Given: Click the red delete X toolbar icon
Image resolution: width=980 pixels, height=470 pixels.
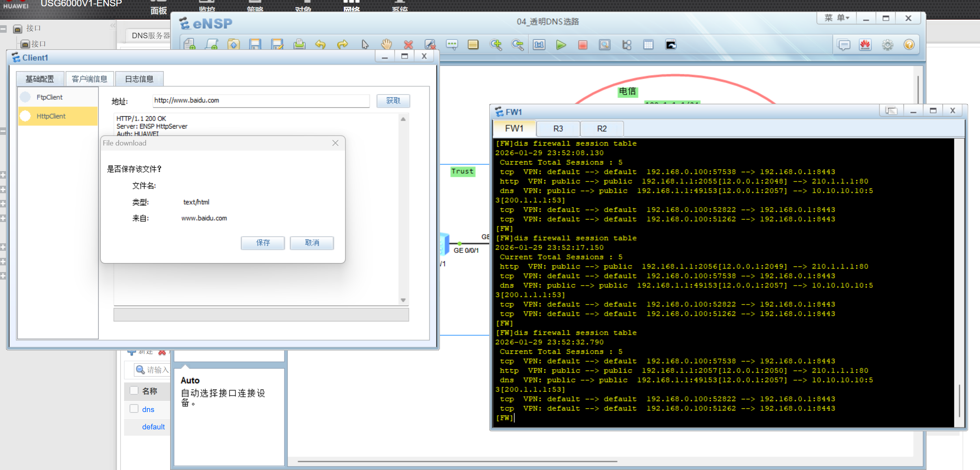Looking at the screenshot, I should (408, 45).
